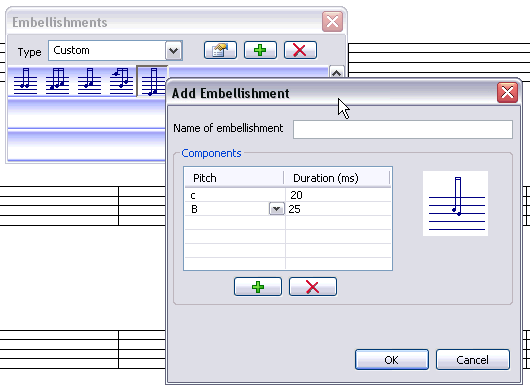
Task: Close the Add Embellishment dialog
Action: [x=507, y=92]
